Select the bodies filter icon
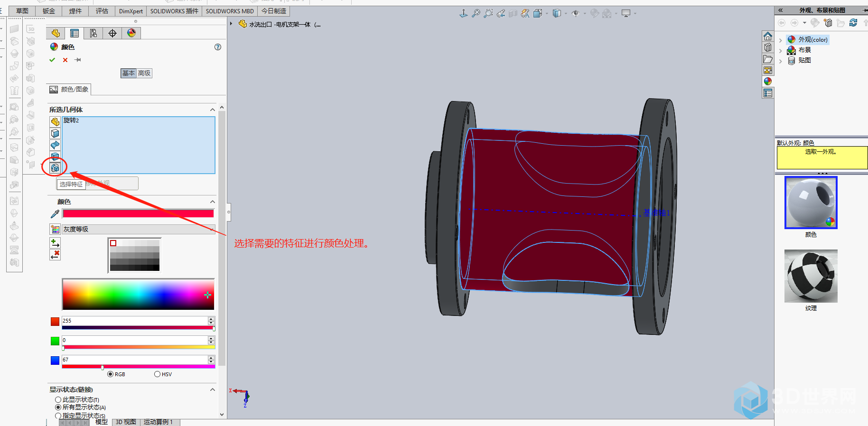Screen dimensions: 868x426 (x=55, y=156)
